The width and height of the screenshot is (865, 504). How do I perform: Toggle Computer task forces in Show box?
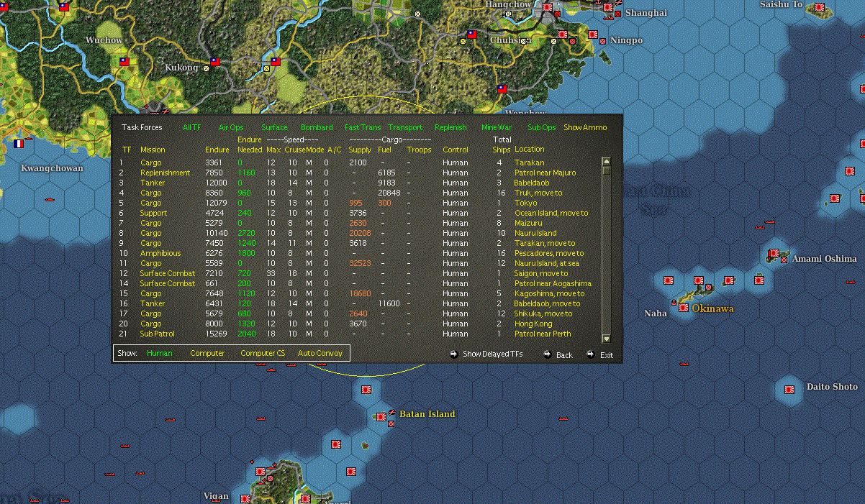pos(207,353)
